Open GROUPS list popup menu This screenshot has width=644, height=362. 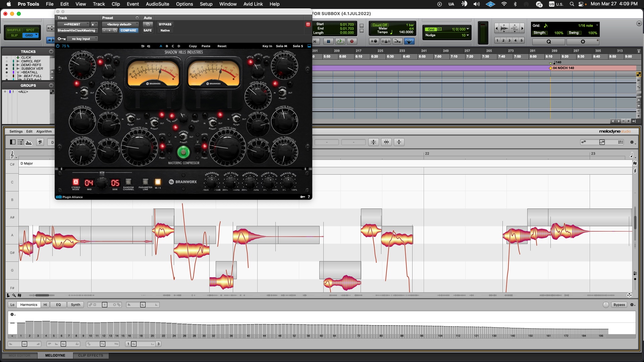(51, 85)
